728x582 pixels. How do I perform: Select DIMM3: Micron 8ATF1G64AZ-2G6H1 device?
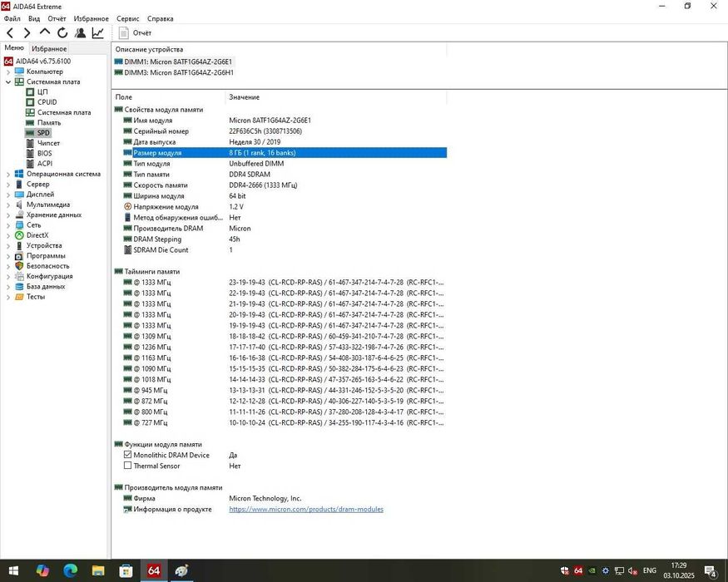point(174,73)
